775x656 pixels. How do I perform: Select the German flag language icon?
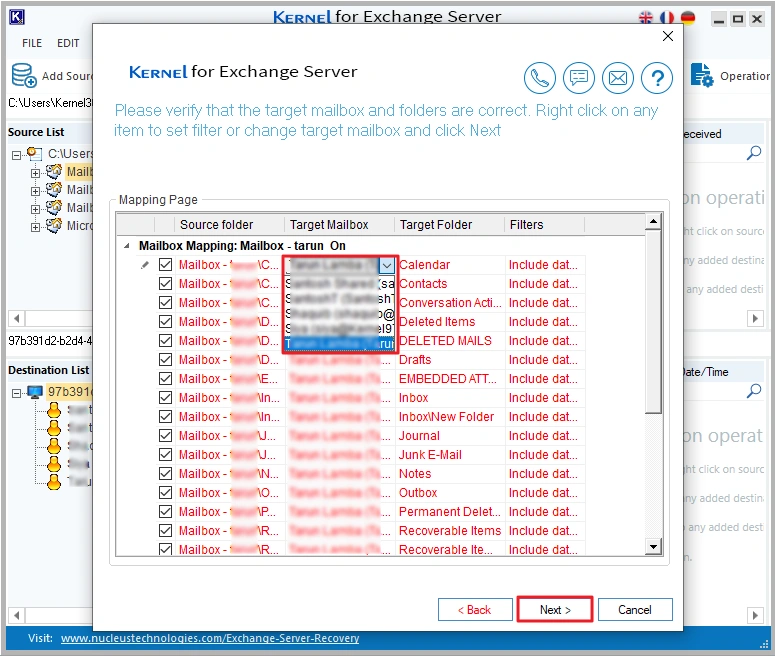(688, 18)
